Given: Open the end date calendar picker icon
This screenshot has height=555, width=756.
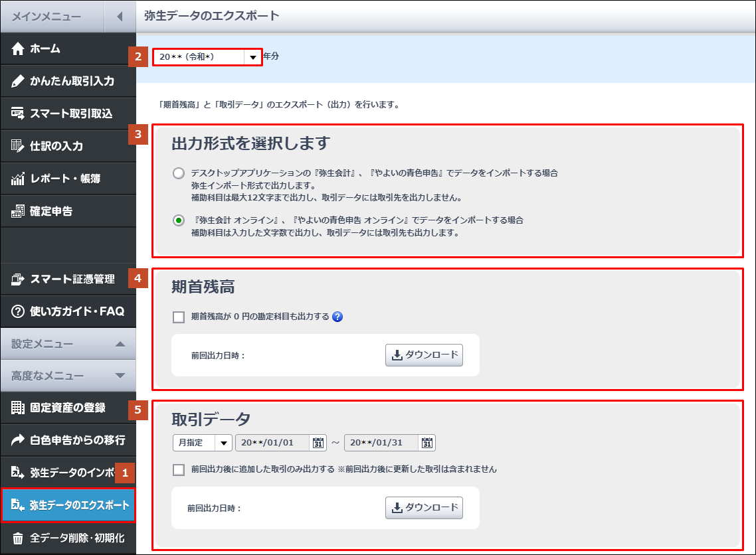Looking at the screenshot, I should coord(427,443).
